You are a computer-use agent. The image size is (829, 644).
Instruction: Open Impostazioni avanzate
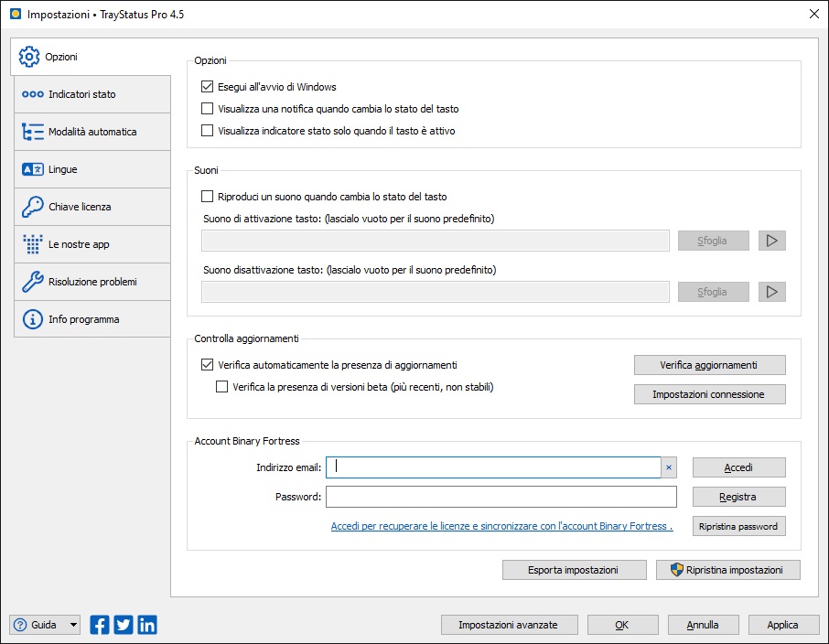[509, 625]
